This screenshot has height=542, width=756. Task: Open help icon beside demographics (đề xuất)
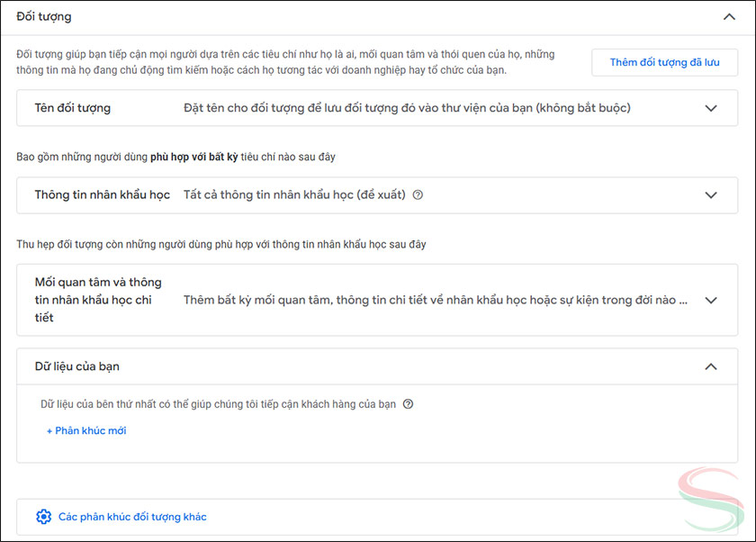418,194
